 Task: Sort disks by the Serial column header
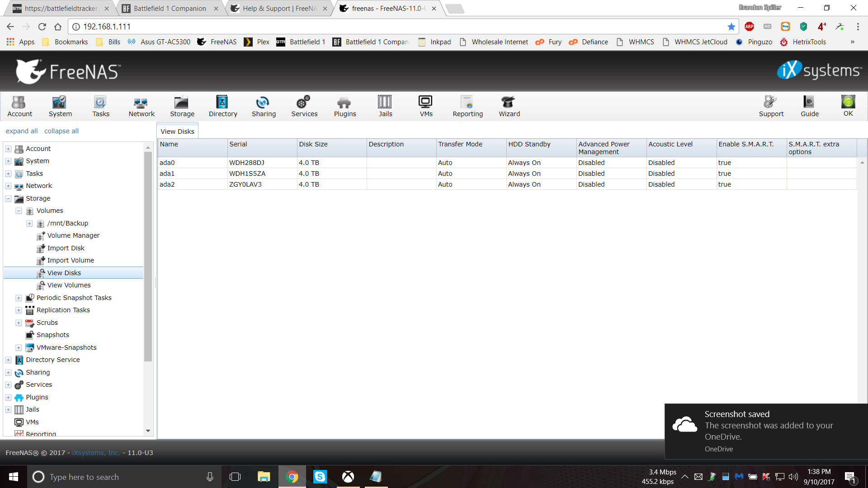pyautogui.click(x=262, y=148)
